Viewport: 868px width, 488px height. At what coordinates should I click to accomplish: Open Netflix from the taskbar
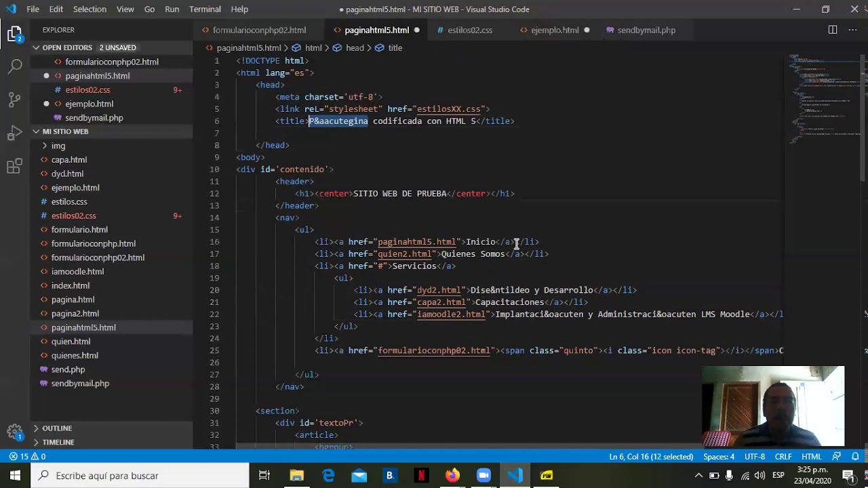(421, 476)
